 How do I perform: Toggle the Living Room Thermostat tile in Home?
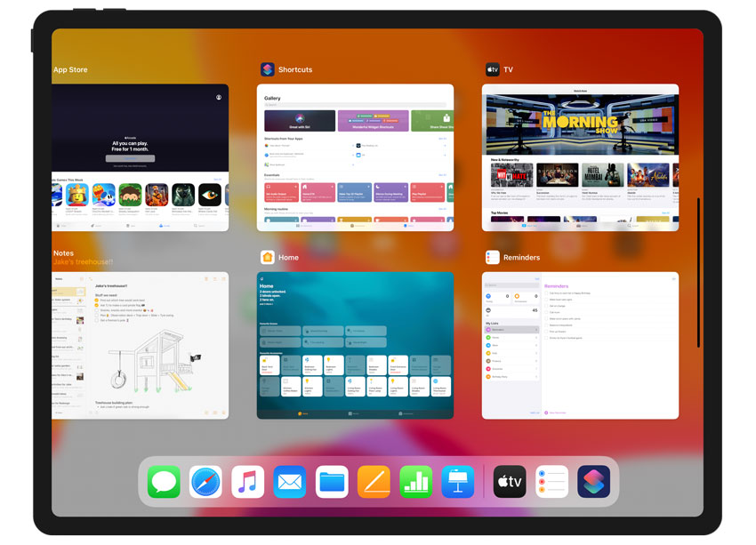tap(440, 387)
